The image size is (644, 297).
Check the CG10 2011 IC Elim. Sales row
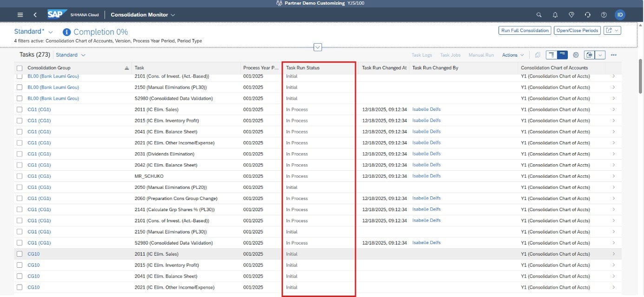pyautogui.click(x=20, y=254)
